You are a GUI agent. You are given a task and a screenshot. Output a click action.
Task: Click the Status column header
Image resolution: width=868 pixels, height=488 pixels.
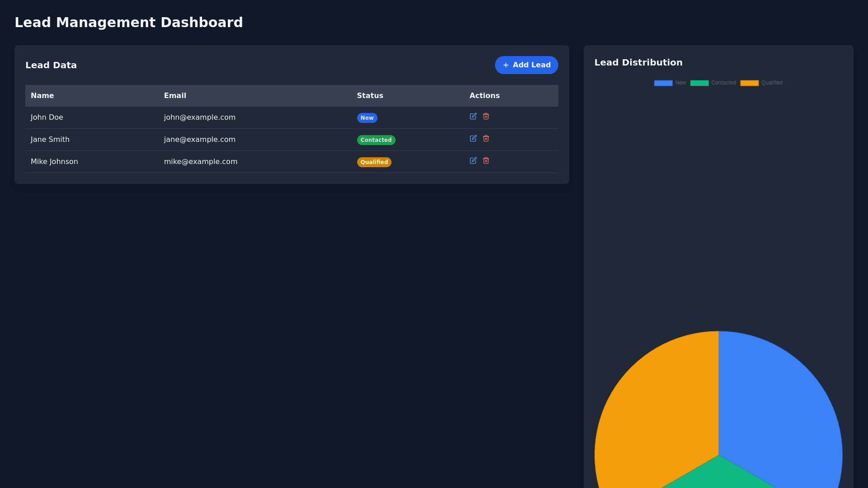370,96
